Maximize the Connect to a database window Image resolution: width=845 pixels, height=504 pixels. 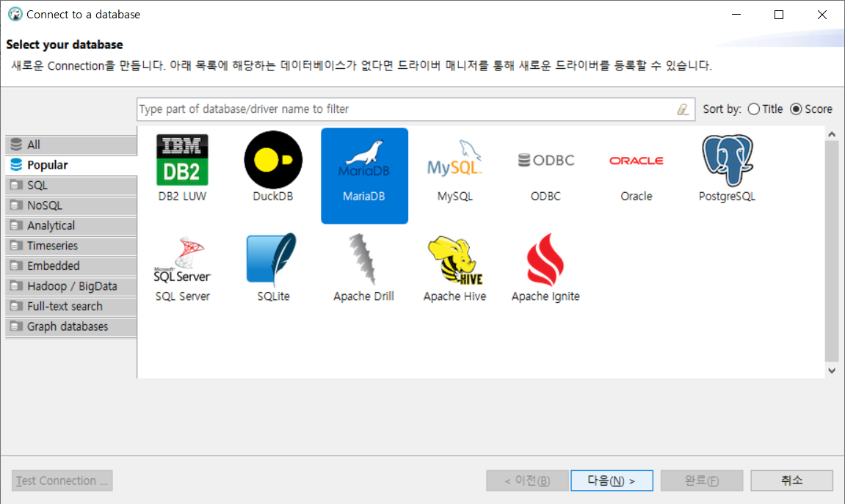pyautogui.click(x=779, y=15)
